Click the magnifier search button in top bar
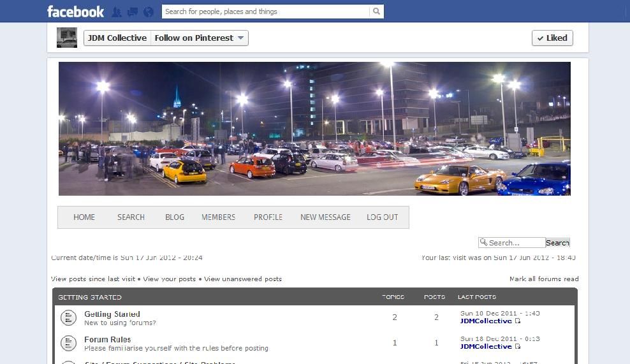Image resolution: width=630 pixels, height=364 pixels. 376,11
